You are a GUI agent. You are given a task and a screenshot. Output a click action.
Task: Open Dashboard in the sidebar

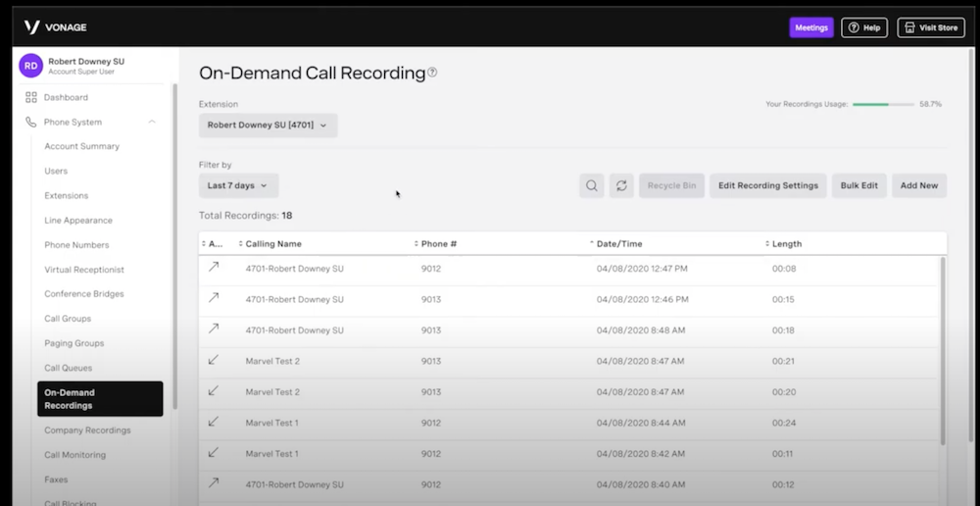pos(66,98)
